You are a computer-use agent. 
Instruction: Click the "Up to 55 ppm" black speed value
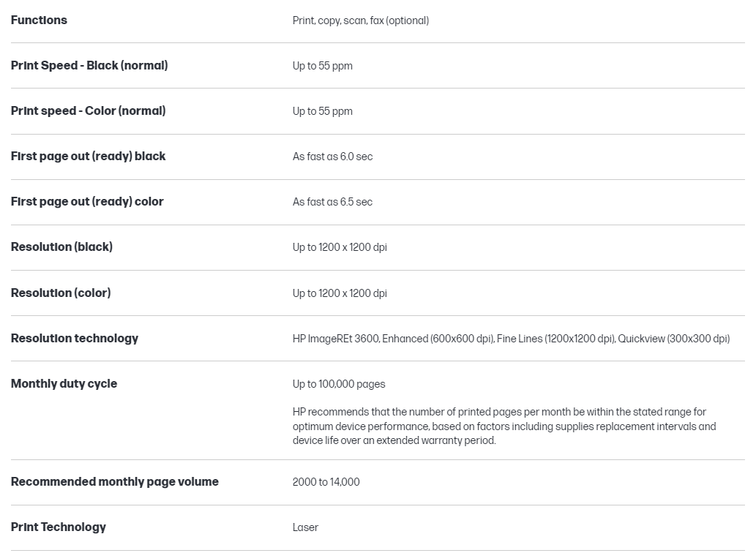[x=323, y=66]
